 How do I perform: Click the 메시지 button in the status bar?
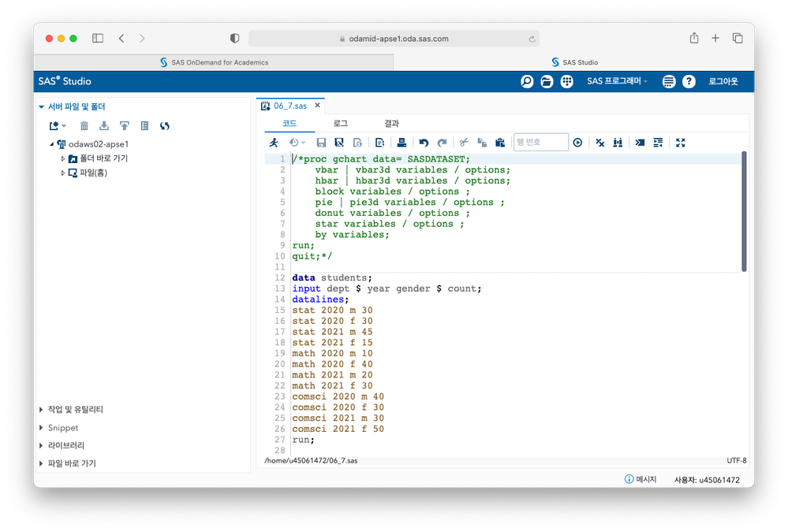640,479
